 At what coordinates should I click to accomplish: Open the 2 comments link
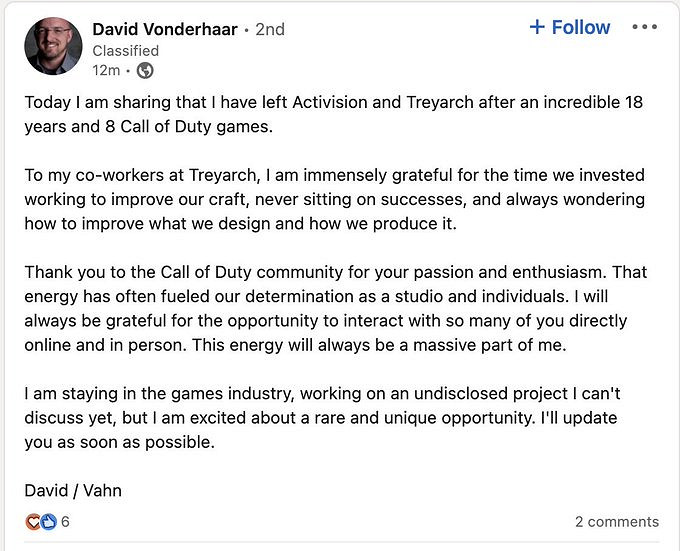point(616,522)
